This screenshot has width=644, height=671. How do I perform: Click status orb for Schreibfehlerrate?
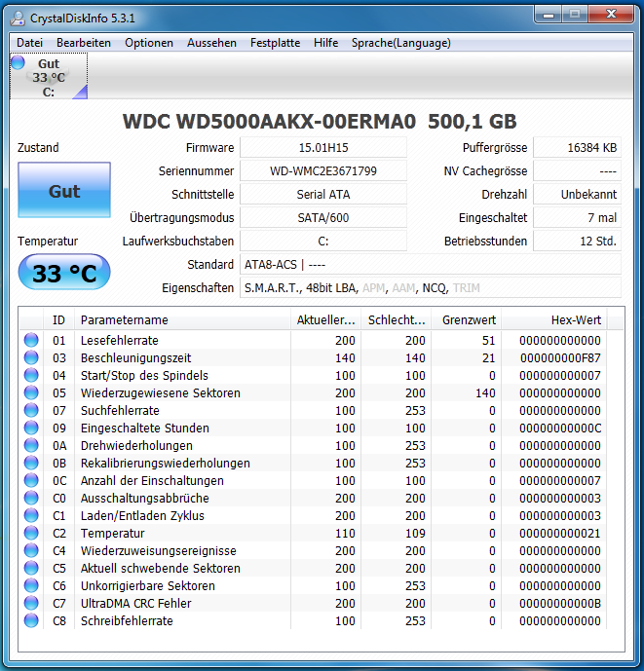point(31,621)
